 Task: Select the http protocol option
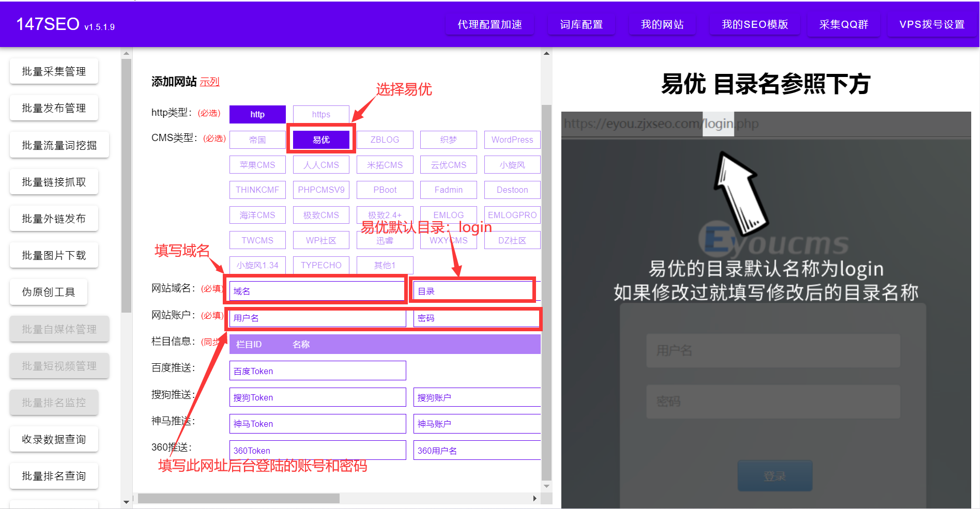[x=257, y=114]
